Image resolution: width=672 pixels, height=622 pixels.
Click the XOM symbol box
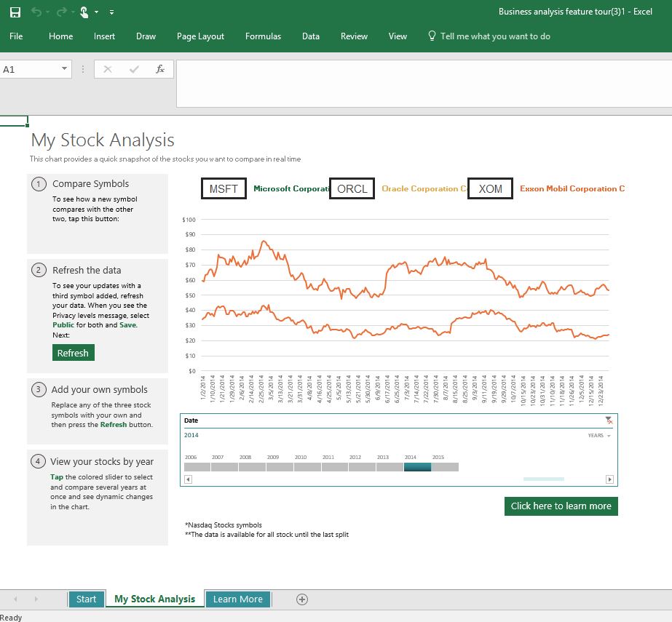pos(490,189)
